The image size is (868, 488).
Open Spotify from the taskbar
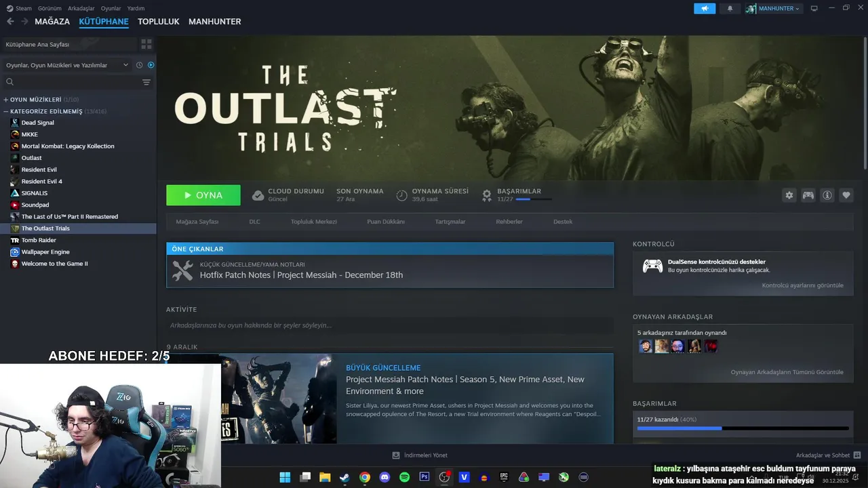[x=405, y=477]
